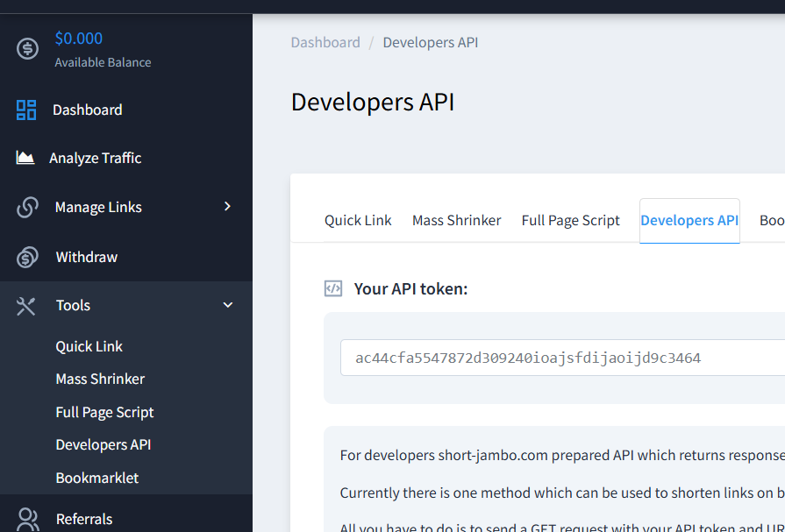785x532 pixels.
Task: Click the $0.000 balance amount
Action: [79, 39]
